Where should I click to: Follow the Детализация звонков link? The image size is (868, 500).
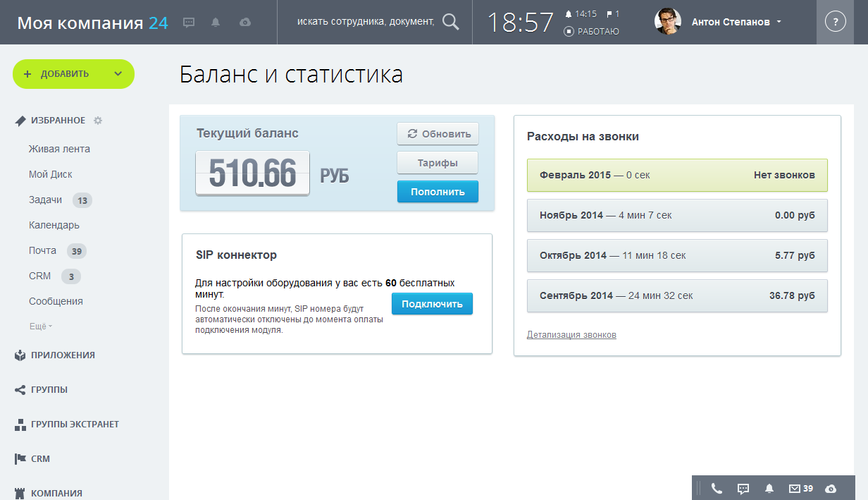(571, 335)
